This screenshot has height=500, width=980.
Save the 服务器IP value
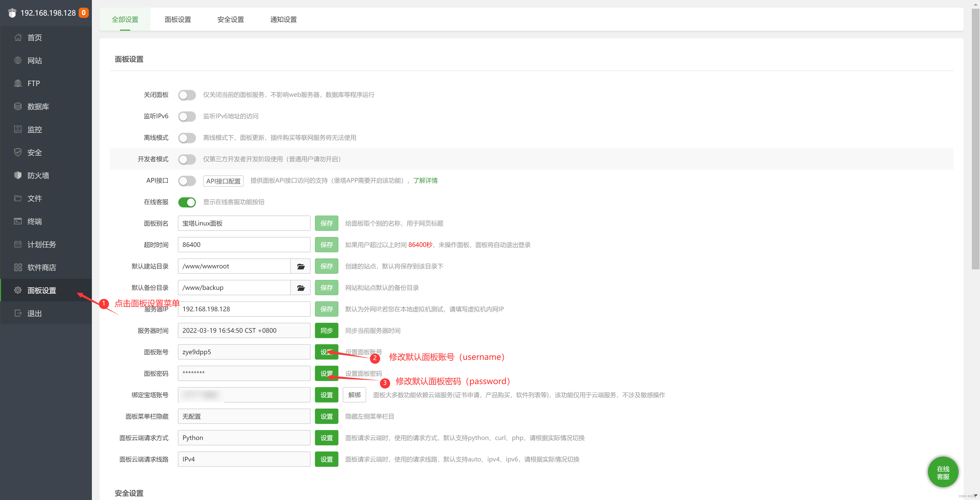326,309
